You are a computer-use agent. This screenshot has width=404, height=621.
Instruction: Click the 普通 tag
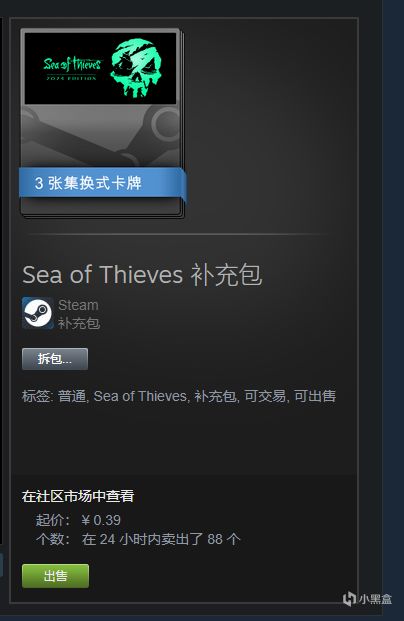point(72,396)
